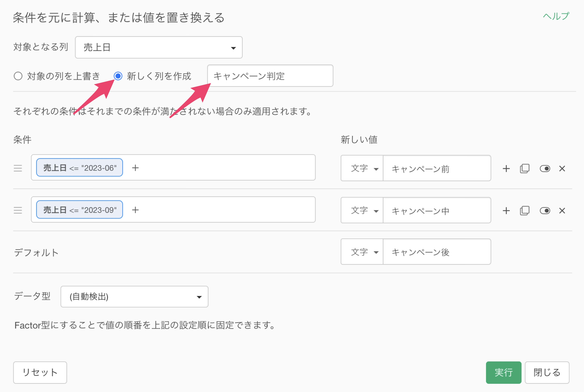Open the 文字 type dropdown for キャンペーン中

pos(362,210)
